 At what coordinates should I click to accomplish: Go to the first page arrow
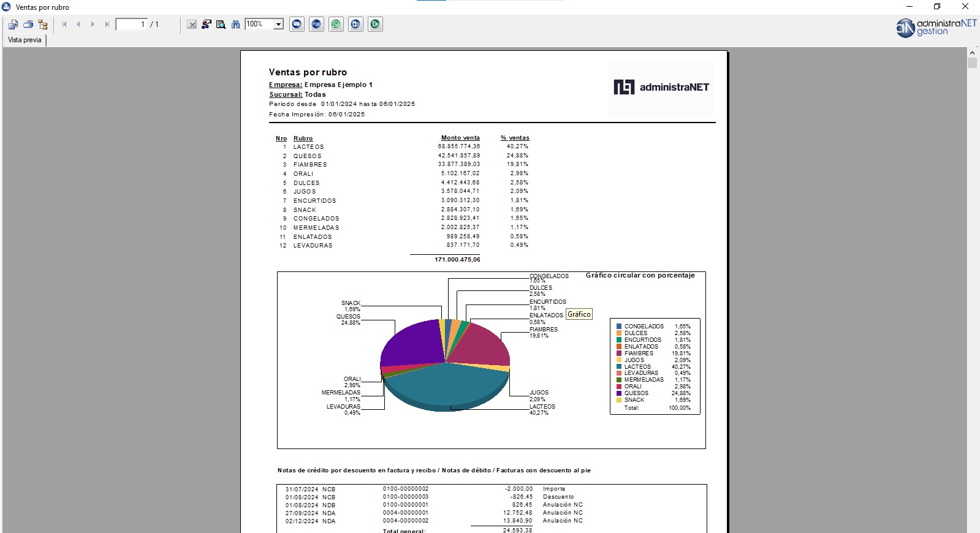coord(64,25)
